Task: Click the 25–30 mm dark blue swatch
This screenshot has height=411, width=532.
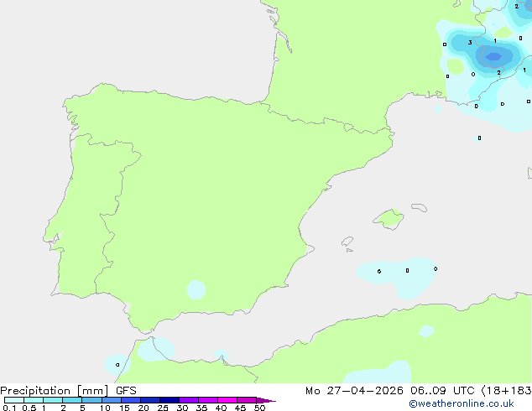Action: pos(170,400)
